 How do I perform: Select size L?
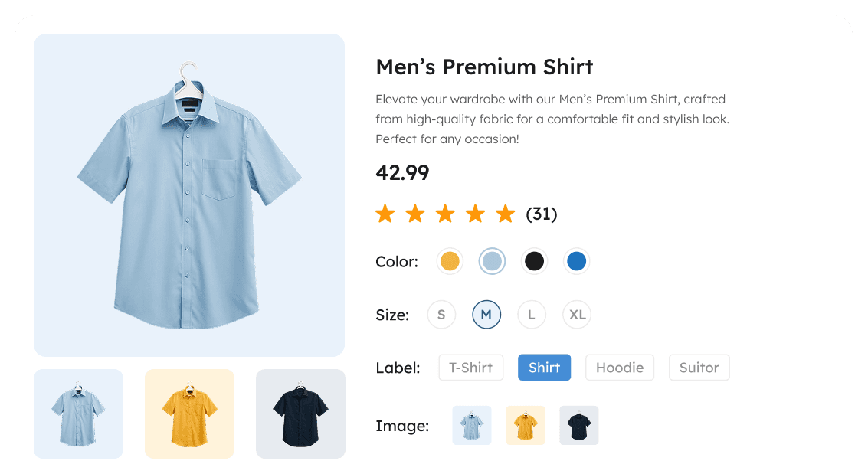pos(532,314)
